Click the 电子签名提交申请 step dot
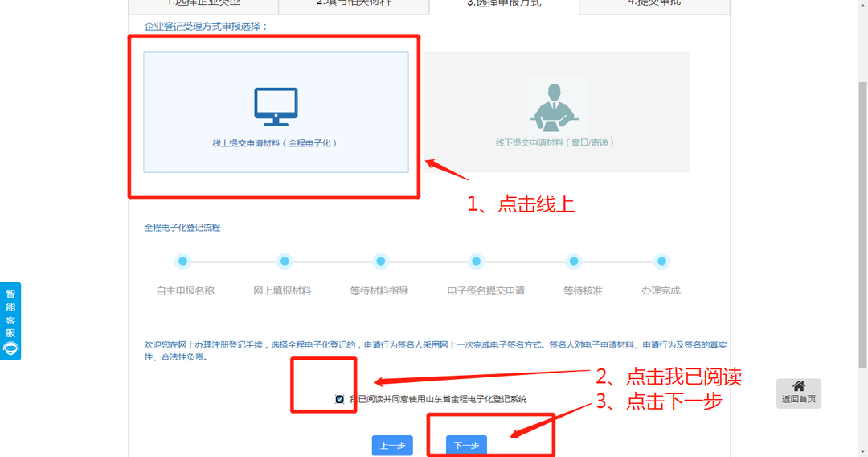The image size is (868, 457). 477,261
